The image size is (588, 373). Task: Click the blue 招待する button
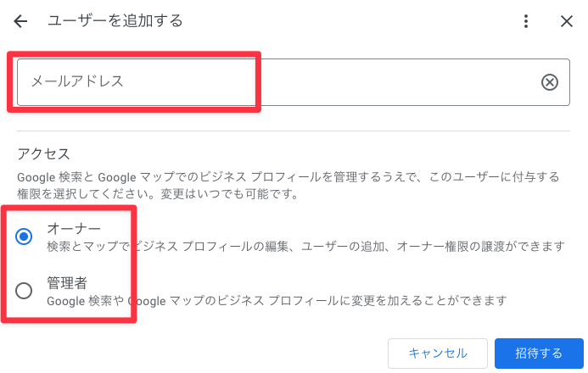coord(539,354)
